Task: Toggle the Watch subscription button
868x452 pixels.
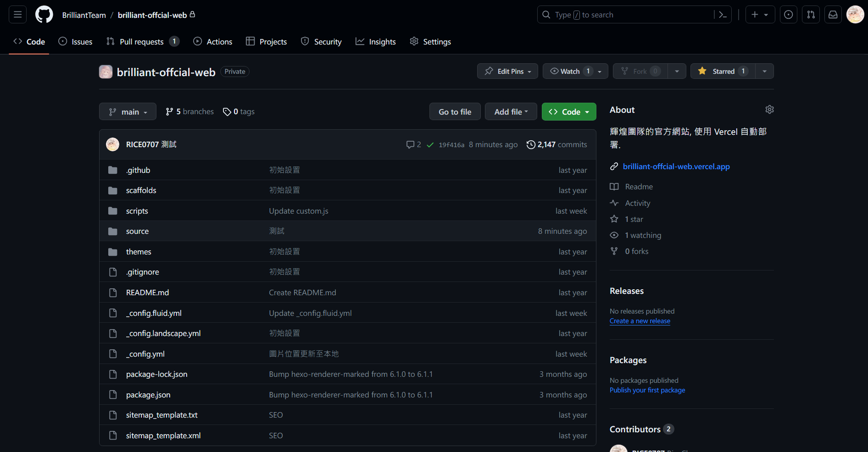Action: point(575,71)
